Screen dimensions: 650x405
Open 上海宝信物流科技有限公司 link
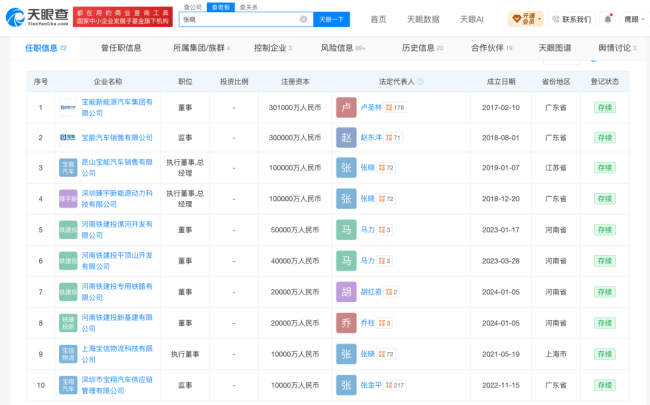point(117,354)
